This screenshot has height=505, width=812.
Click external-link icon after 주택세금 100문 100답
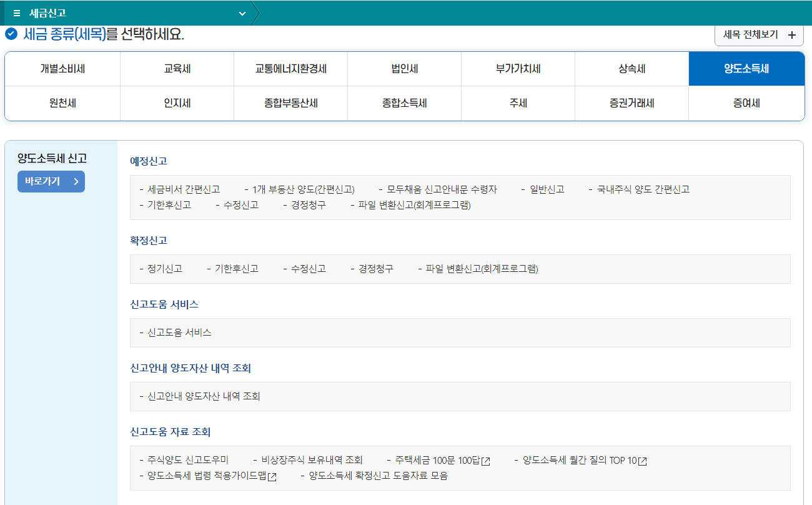click(486, 461)
